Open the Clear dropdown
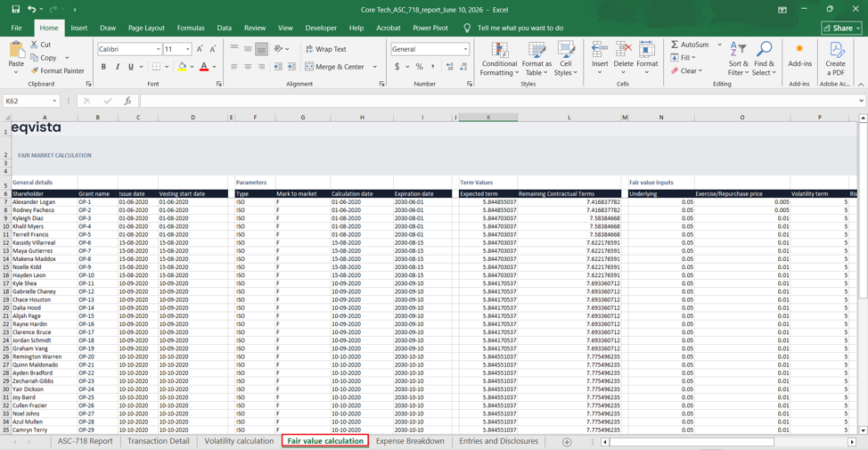This screenshot has width=868, height=450. click(686, 71)
